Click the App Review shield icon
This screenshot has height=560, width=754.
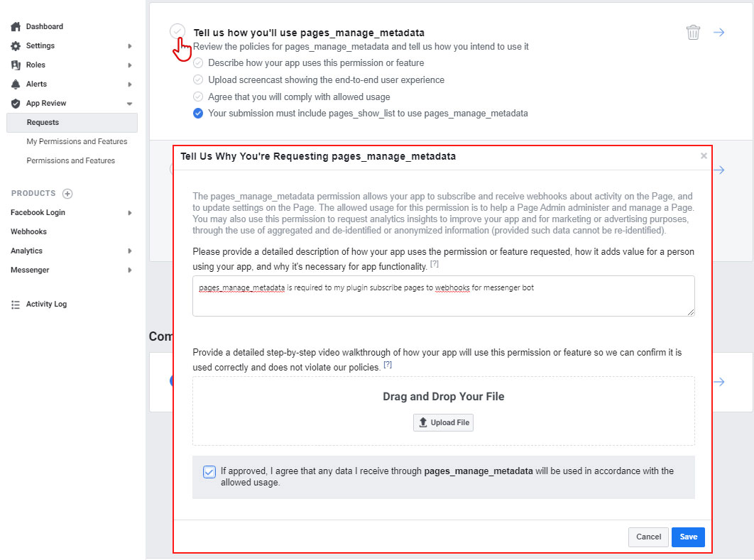16,104
